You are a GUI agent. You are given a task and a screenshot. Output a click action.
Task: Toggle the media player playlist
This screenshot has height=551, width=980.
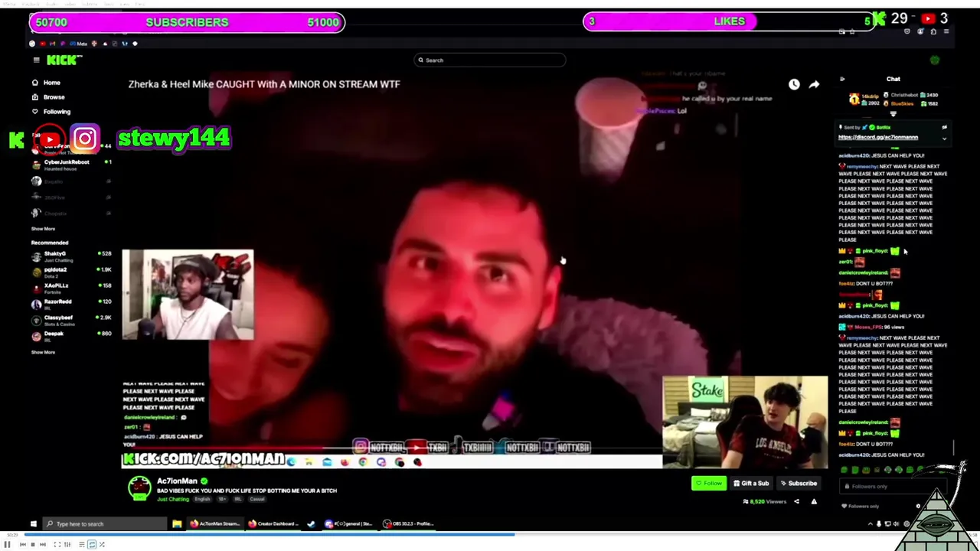(x=81, y=544)
